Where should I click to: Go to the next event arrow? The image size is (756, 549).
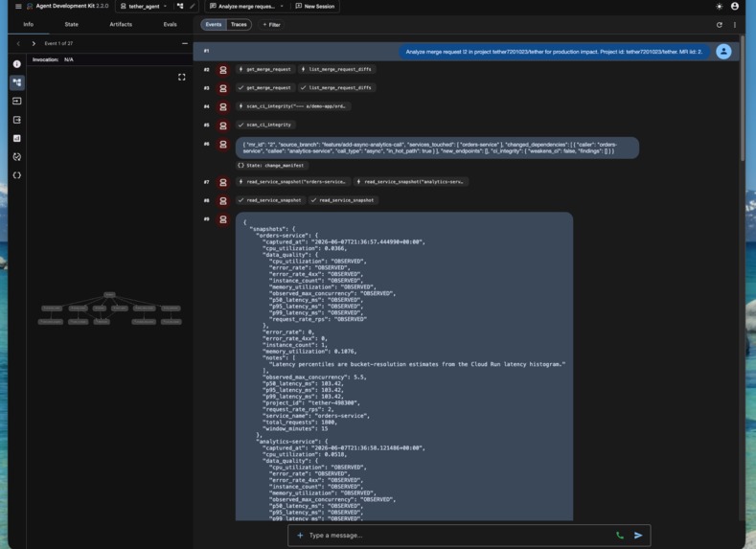click(x=34, y=43)
